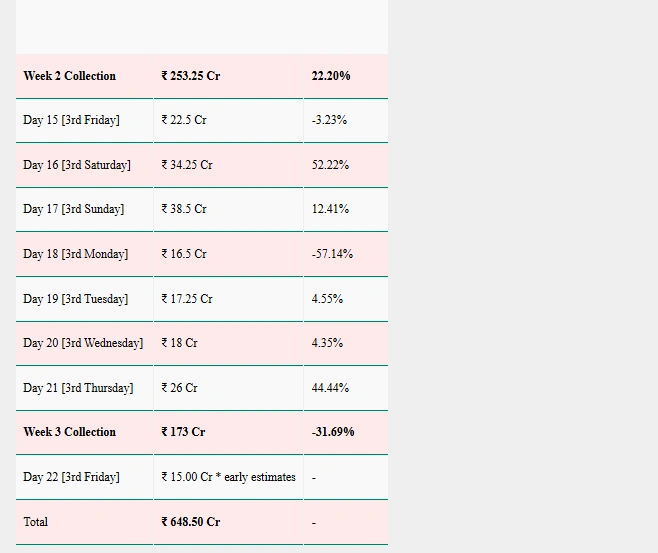Select Day 21 [3rd Thursday] cell
658x553 pixels.
point(78,388)
